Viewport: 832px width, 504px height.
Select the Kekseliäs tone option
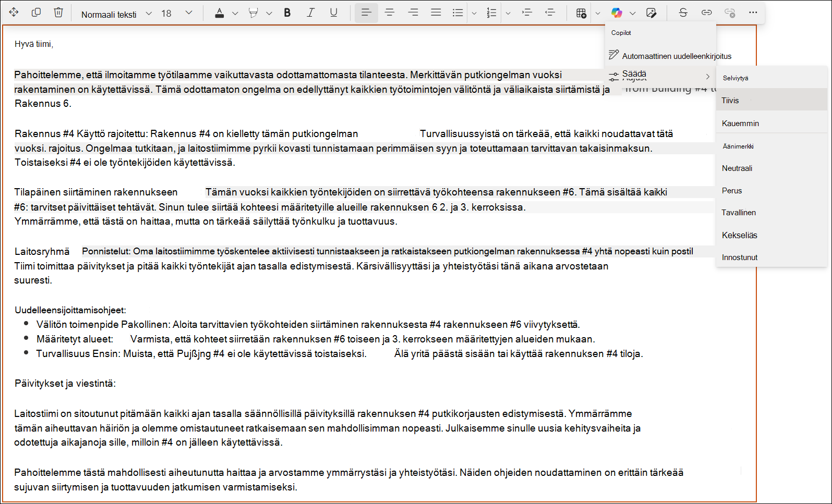click(771, 235)
